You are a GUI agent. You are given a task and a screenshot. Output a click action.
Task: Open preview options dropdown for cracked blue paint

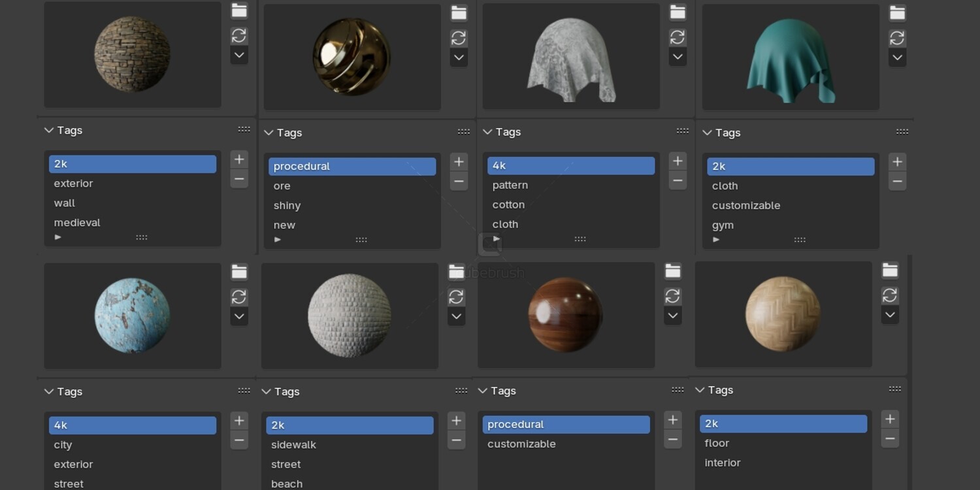tap(239, 317)
